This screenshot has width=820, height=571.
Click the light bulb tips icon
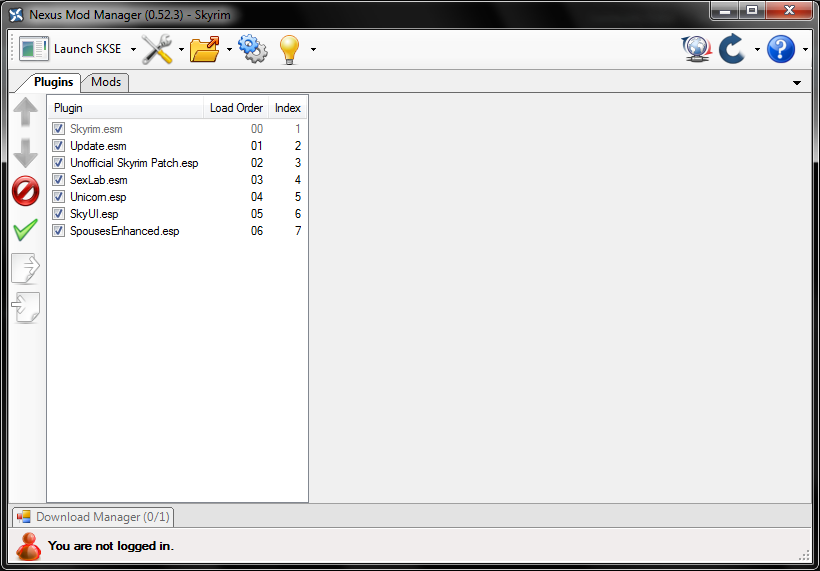tap(289, 50)
